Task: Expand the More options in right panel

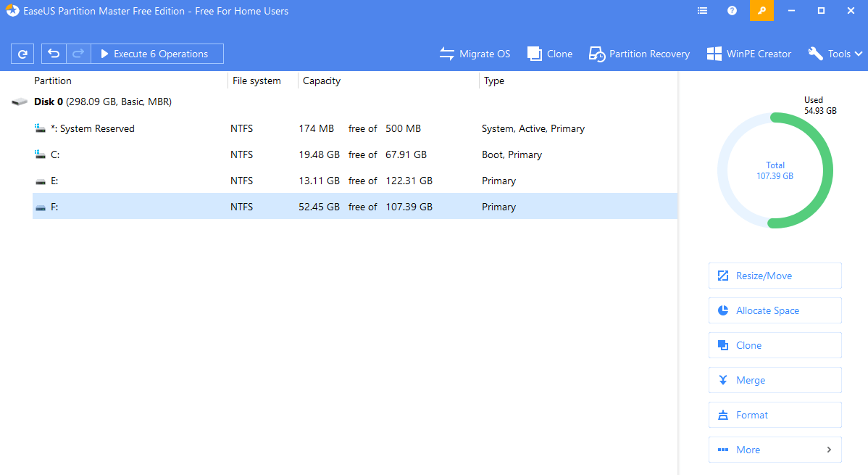Action: point(775,450)
